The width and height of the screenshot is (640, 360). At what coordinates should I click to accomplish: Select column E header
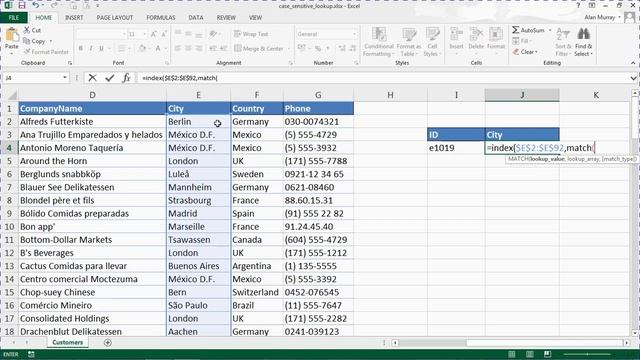click(198, 95)
